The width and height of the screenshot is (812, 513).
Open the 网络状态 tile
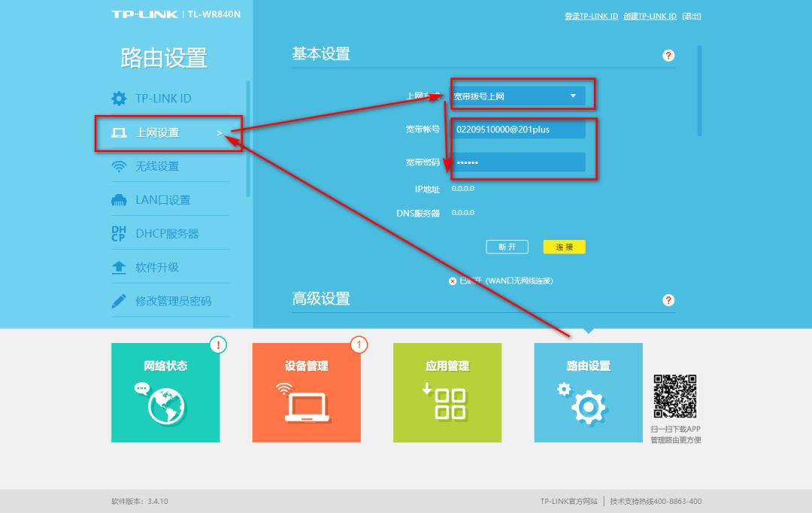point(165,393)
